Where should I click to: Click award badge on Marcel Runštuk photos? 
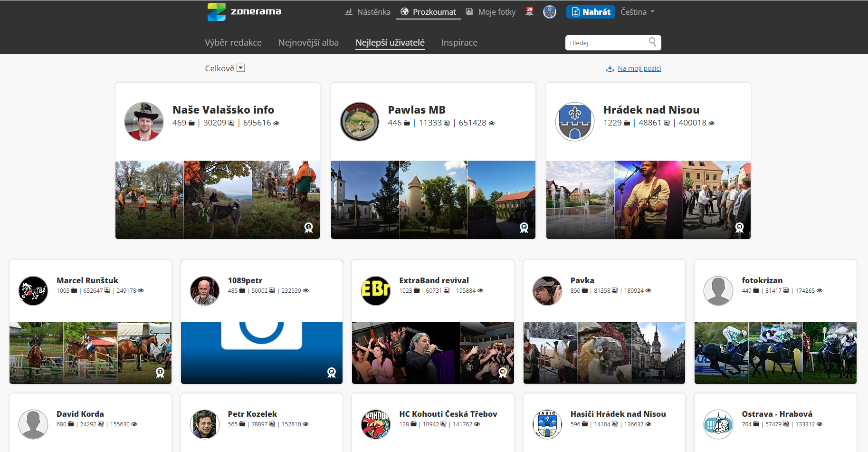161,373
